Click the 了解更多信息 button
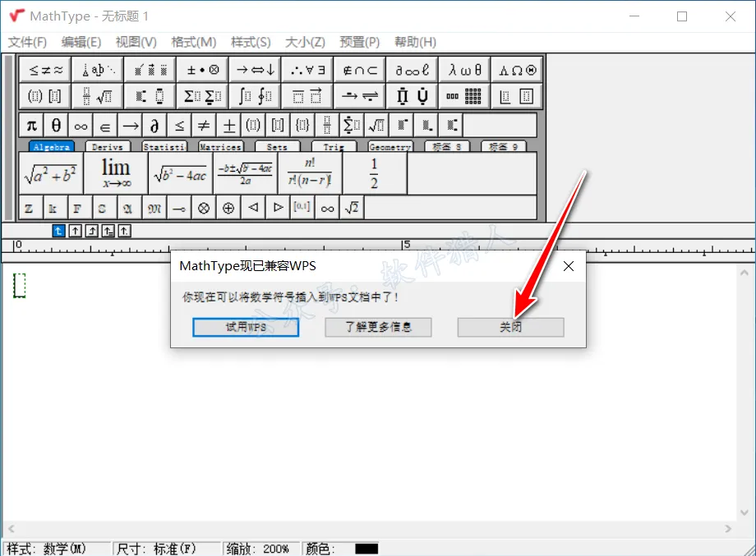The image size is (756, 556). tap(378, 327)
